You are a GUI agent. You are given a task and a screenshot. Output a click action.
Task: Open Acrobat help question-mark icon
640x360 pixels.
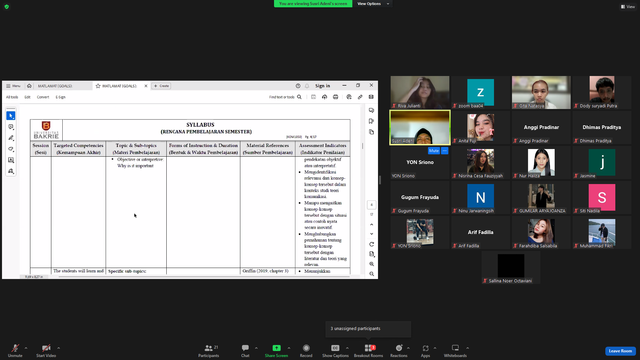click(x=298, y=86)
